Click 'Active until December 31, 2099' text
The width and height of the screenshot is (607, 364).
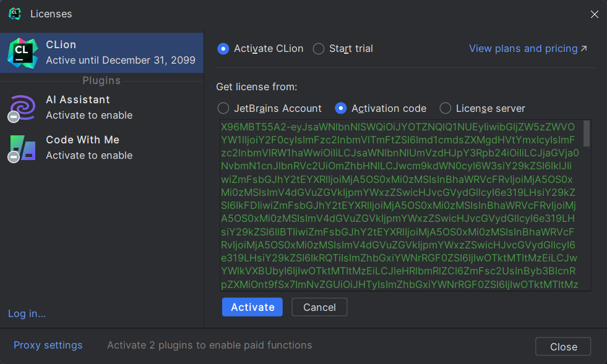tap(121, 61)
